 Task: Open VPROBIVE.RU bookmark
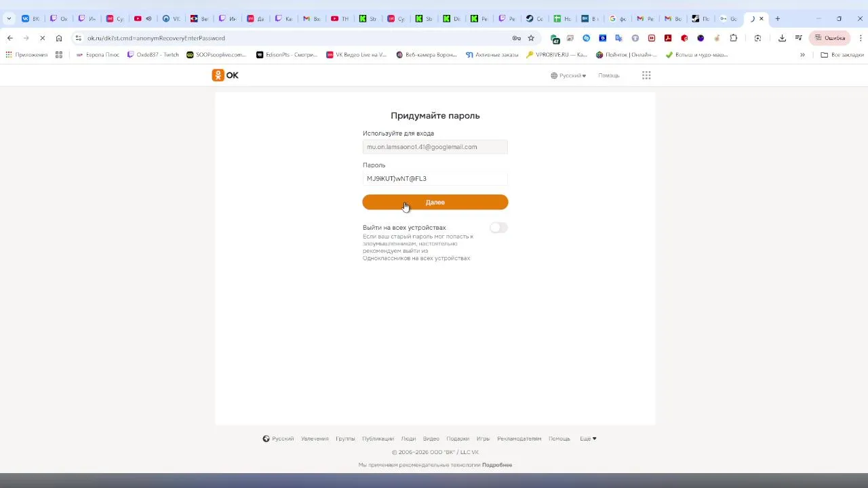click(557, 54)
